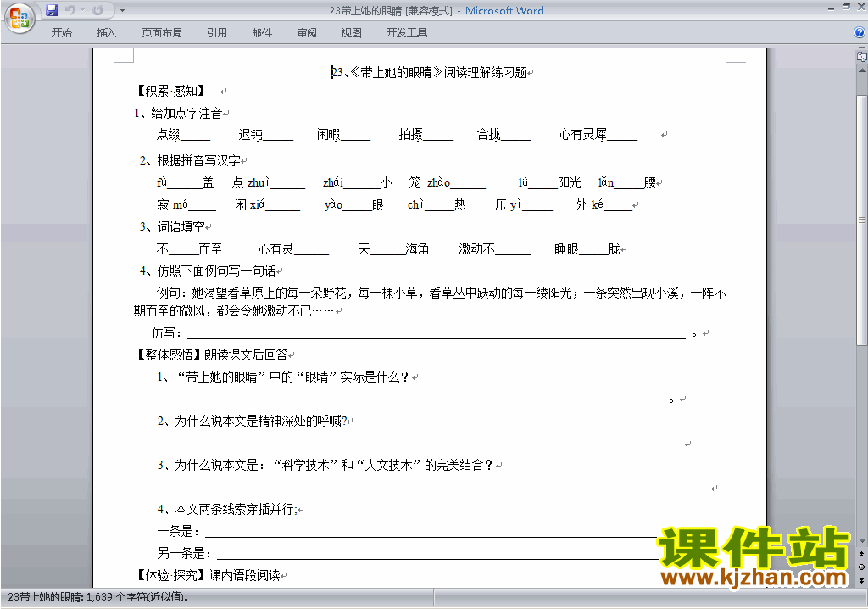Click the Previous Page double-up arrow
Viewport: 868px width, 609px height.
coord(862,554)
